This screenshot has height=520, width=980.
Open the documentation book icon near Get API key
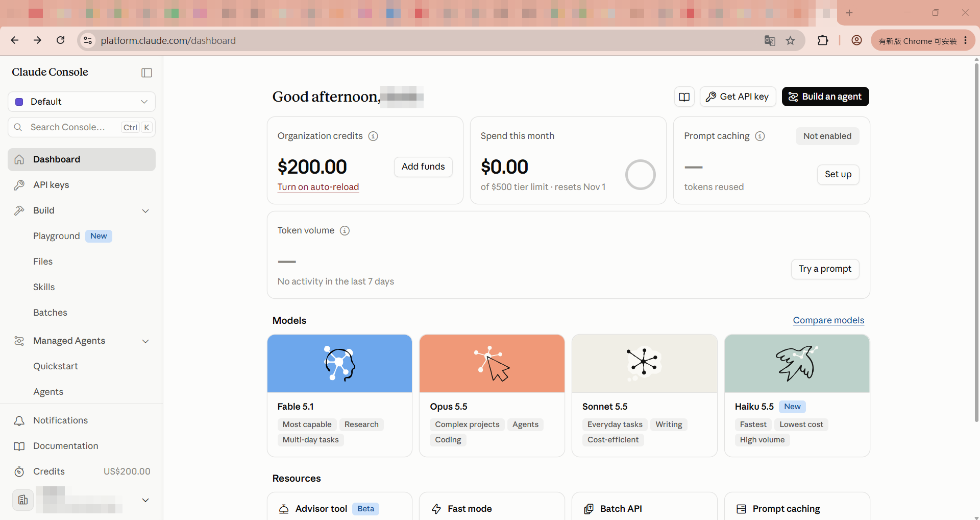click(684, 97)
